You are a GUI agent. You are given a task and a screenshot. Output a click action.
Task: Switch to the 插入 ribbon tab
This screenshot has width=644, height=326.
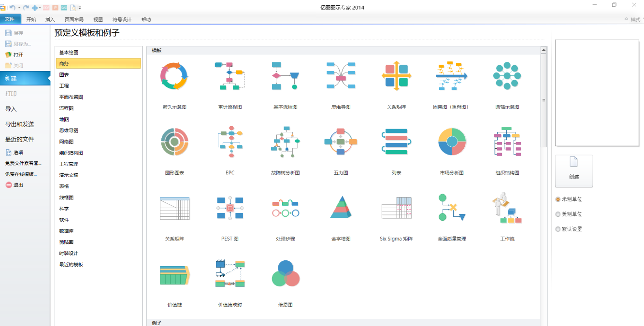[50, 20]
